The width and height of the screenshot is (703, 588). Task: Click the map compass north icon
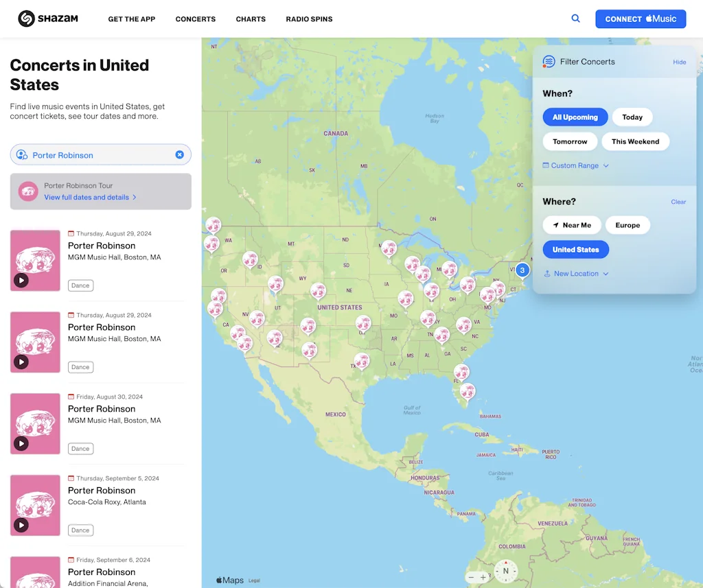[x=506, y=571]
